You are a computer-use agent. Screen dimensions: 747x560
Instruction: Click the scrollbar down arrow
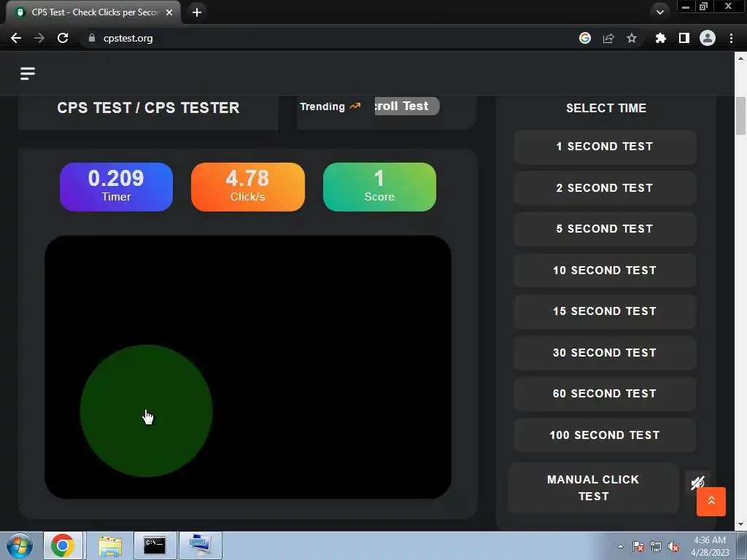point(740,525)
